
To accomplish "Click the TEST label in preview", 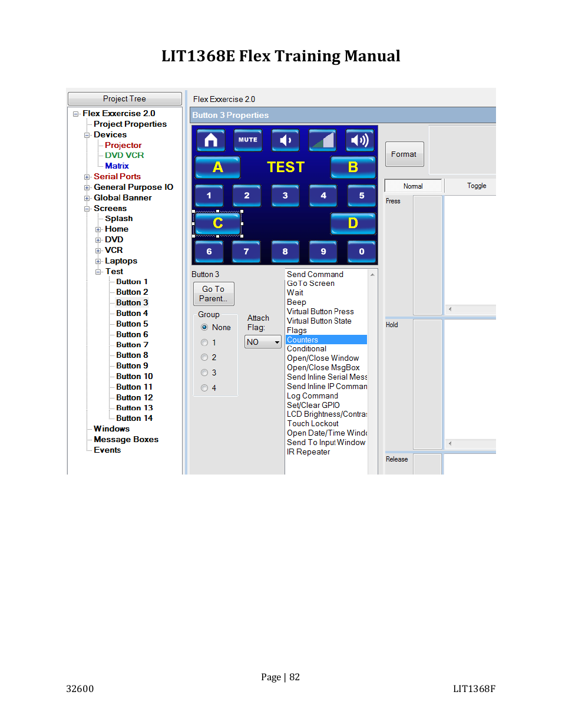I will [x=286, y=167].
